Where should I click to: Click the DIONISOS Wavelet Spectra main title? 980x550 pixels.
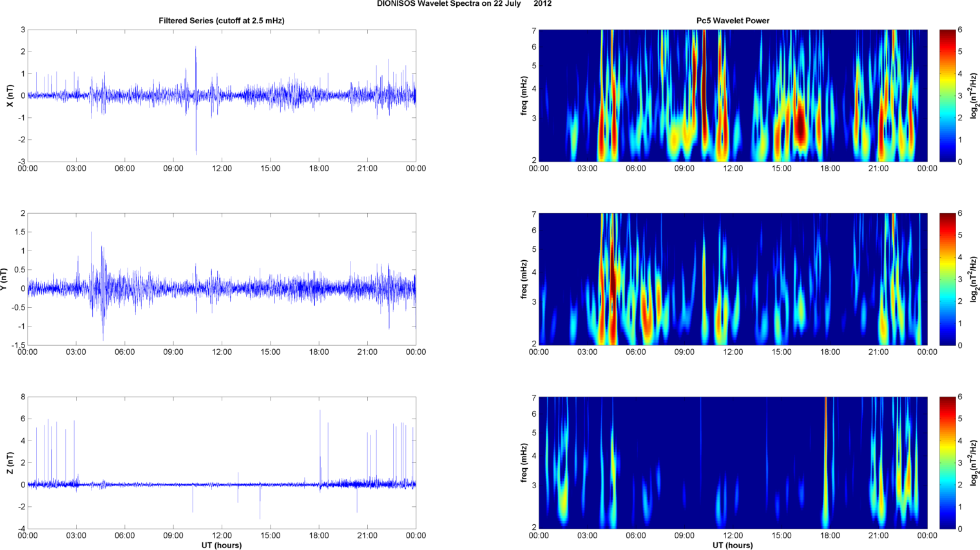pos(464,4)
